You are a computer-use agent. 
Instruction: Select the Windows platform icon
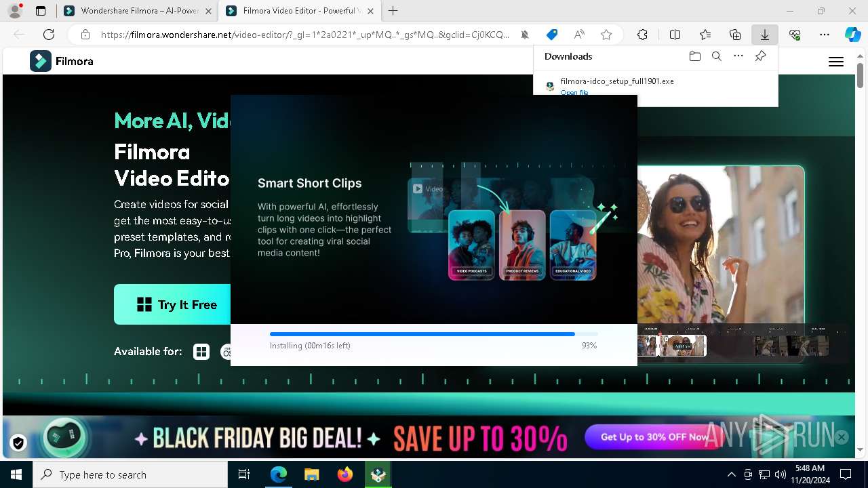[201, 352]
